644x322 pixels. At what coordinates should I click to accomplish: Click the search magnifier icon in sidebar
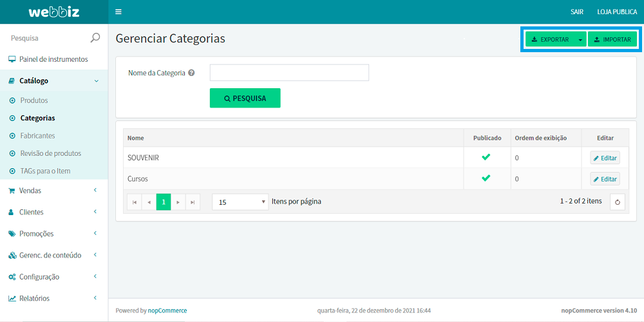pos(95,38)
